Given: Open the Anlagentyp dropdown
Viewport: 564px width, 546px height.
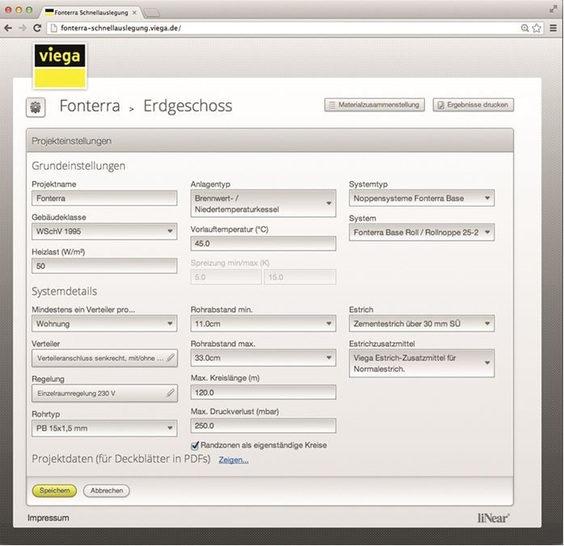Looking at the screenshot, I should click(263, 204).
